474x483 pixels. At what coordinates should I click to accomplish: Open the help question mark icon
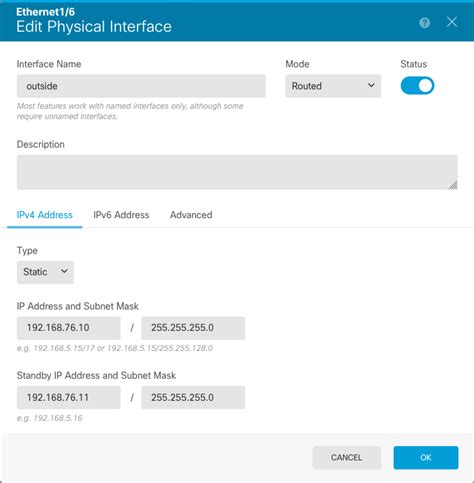click(x=424, y=23)
